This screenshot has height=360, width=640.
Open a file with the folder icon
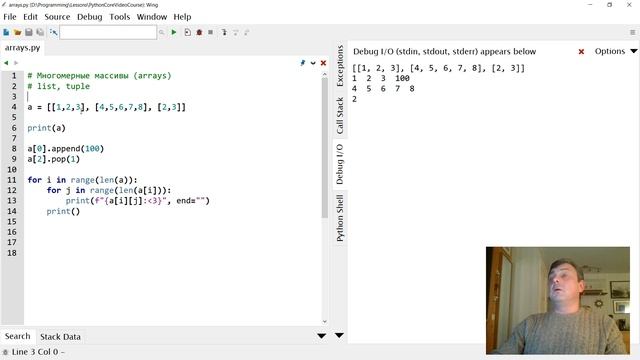click(17, 32)
